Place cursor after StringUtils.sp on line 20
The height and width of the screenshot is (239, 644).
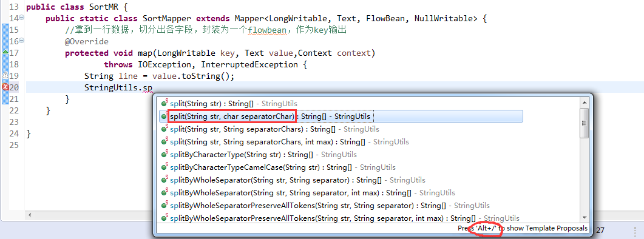(x=153, y=87)
